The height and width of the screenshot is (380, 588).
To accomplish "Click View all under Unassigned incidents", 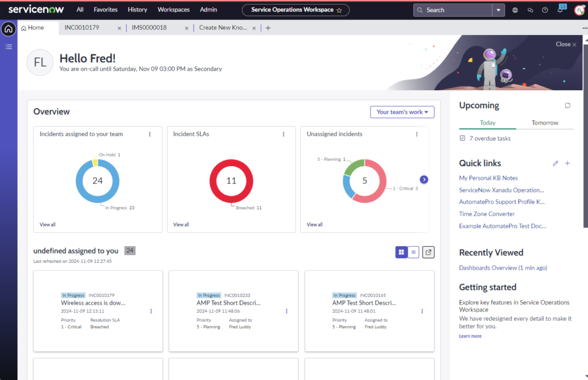I will point(314,224).
